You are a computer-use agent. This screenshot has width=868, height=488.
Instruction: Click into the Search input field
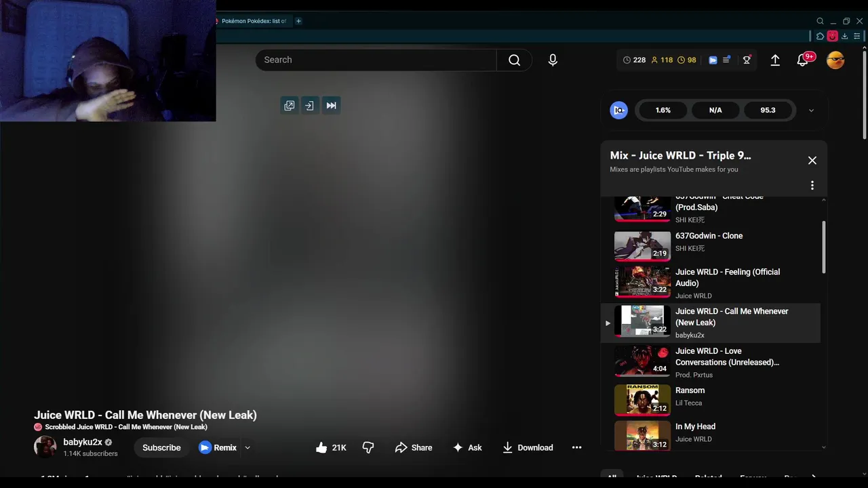376,60
